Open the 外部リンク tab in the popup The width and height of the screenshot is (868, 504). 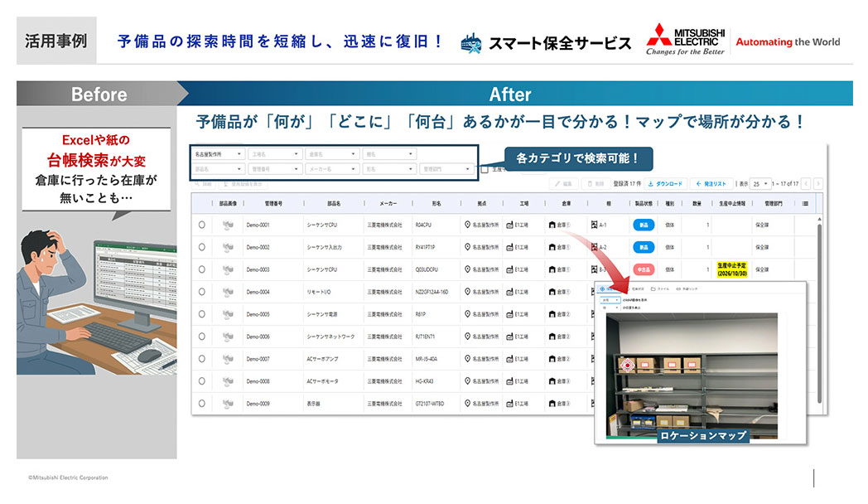[687, 289]
